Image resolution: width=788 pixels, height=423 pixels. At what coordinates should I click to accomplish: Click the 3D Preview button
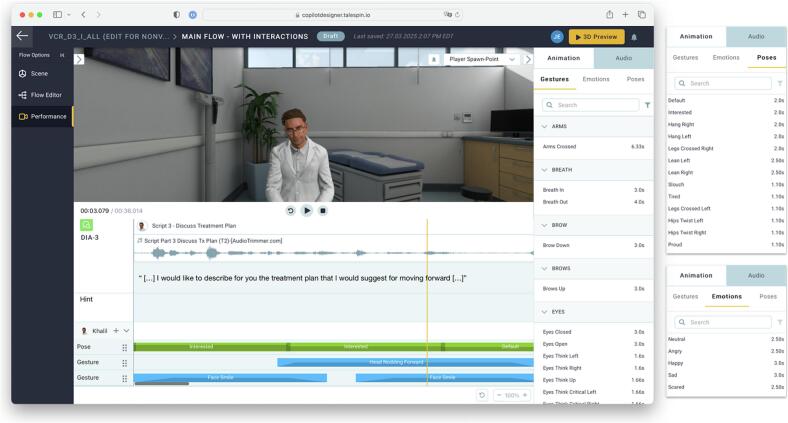click(596, 36)
